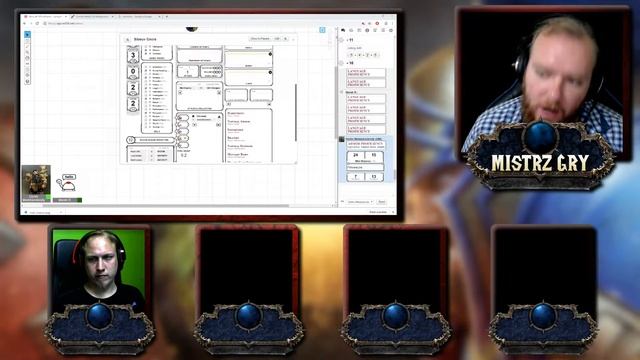This screenshot has height=360, width=640.
Task: Click Edit button on character sheet header
Action: (277, 39)
